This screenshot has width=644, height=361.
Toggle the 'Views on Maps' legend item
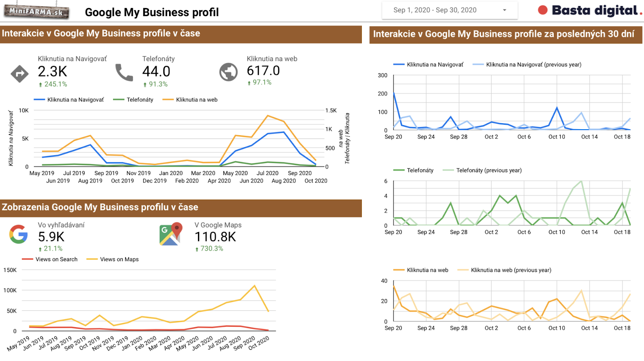(x=113, y=260)
